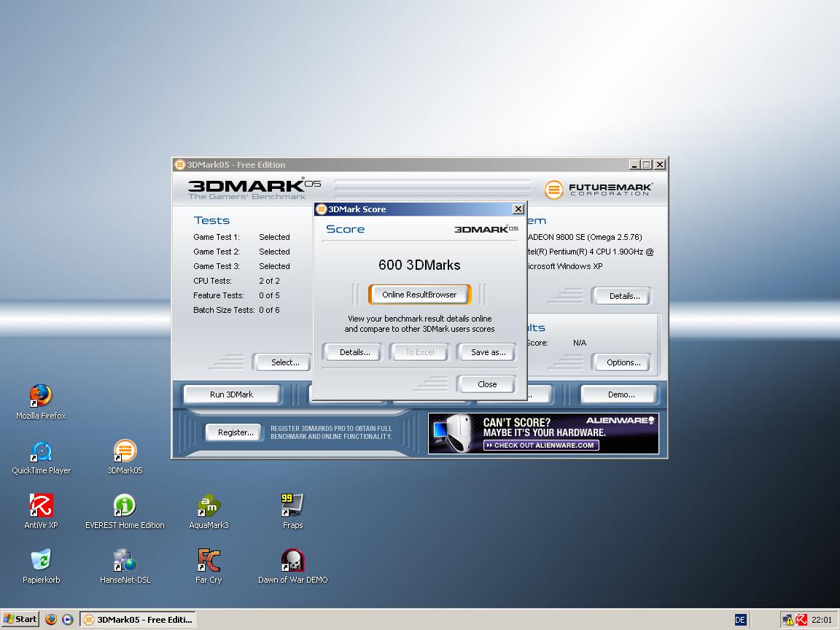Click the DE language bar indicator
Image resolution: width=840 pixels, height=630 pixels.
(740, 620)
